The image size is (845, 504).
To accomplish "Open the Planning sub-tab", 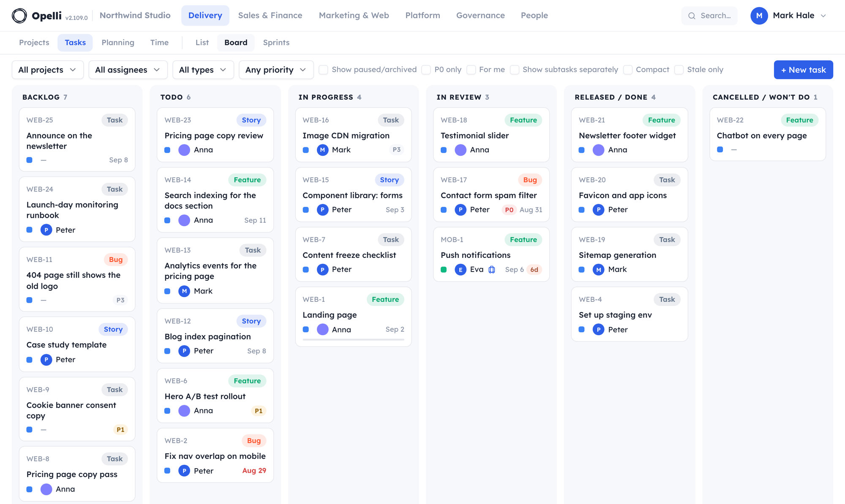I will (x=118, y=43).
